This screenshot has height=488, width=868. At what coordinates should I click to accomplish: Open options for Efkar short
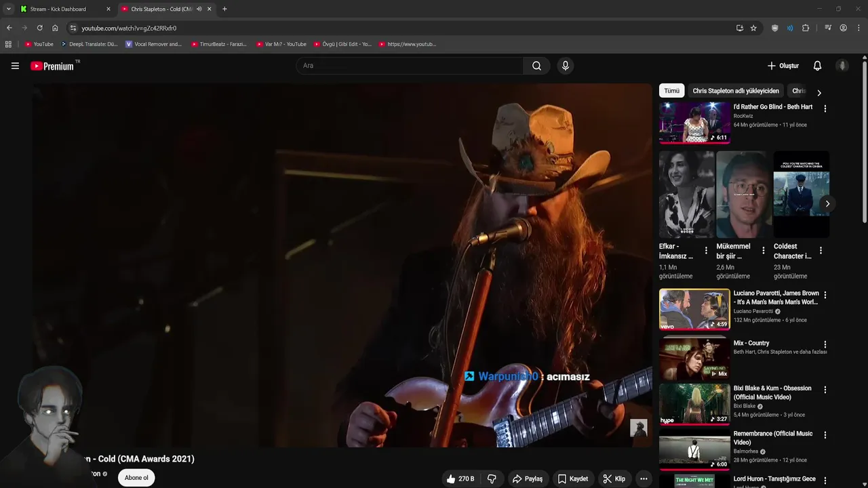tap(706, 250)
